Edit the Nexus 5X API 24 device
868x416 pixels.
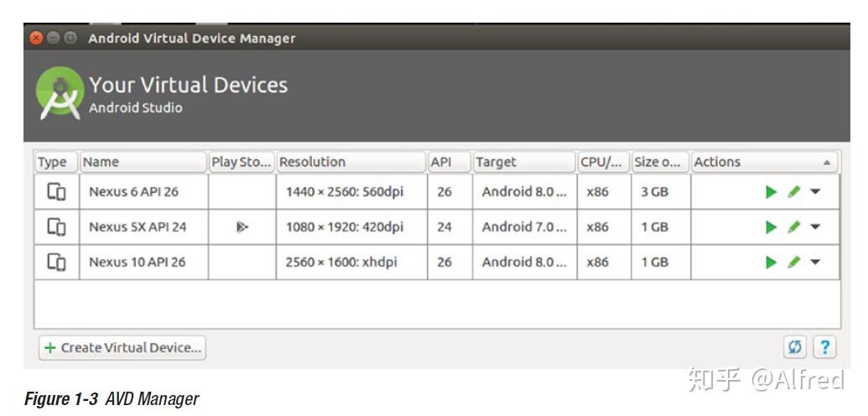pyautogui.click(x=793, y=227)
